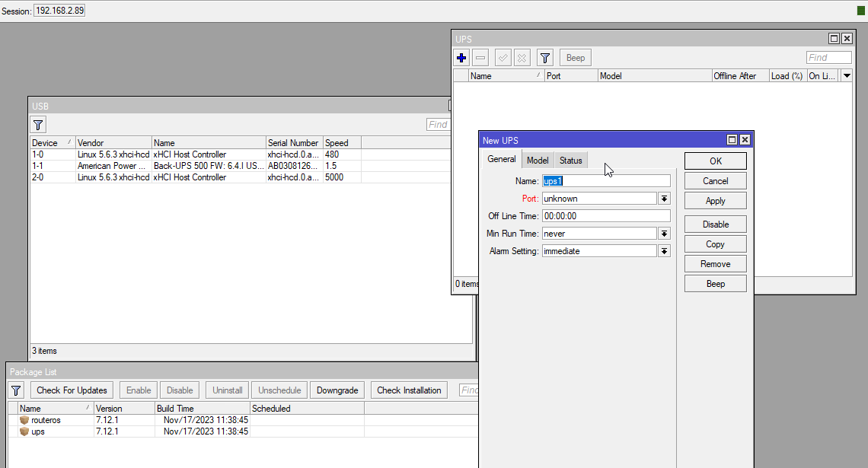
Task: Open the Port dropdown in New UPS
Action: pyautogui.click(x=664, y=198)
